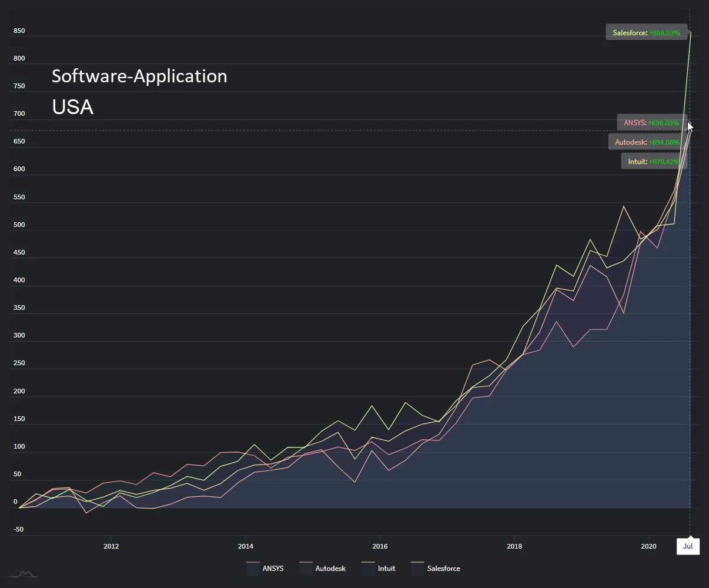Click the 400 y-axis label

click(19, 280)
